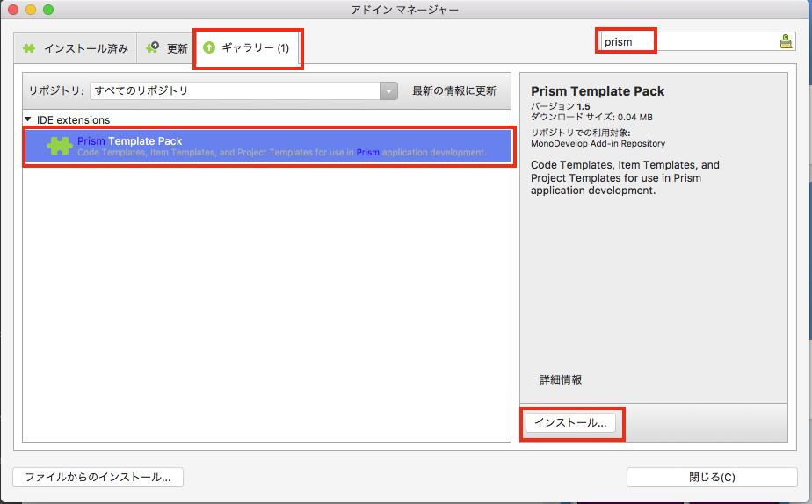Image resolution: width=812 pixels, height=504 pixels.
Task: Click the MonoDevelop Add-in Repository text
Action: click(598, 143)
